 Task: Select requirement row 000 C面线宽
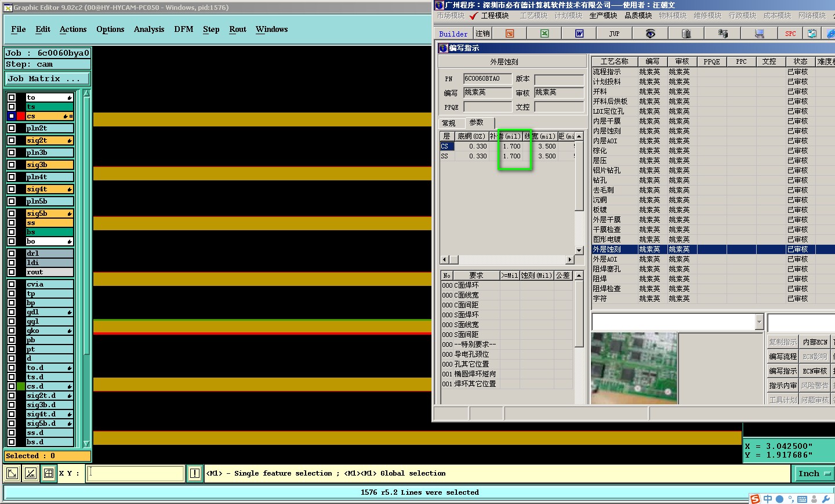pyautogui.click(x=507, y=295)
